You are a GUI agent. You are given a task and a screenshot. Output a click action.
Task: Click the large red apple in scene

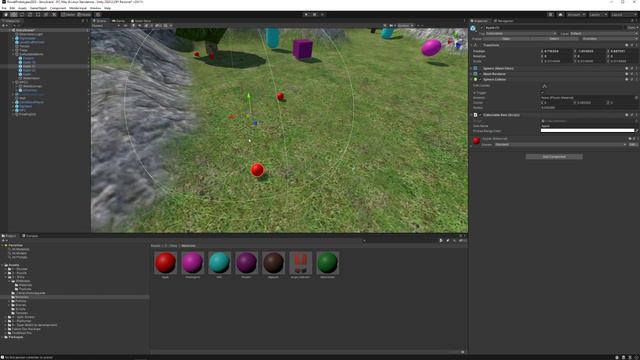tap(258, 170)
